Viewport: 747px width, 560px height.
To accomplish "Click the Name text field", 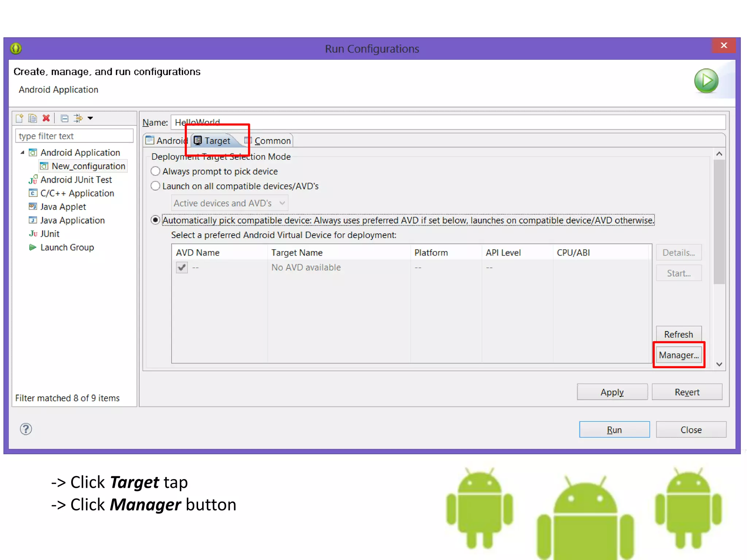I will [448, 122].
